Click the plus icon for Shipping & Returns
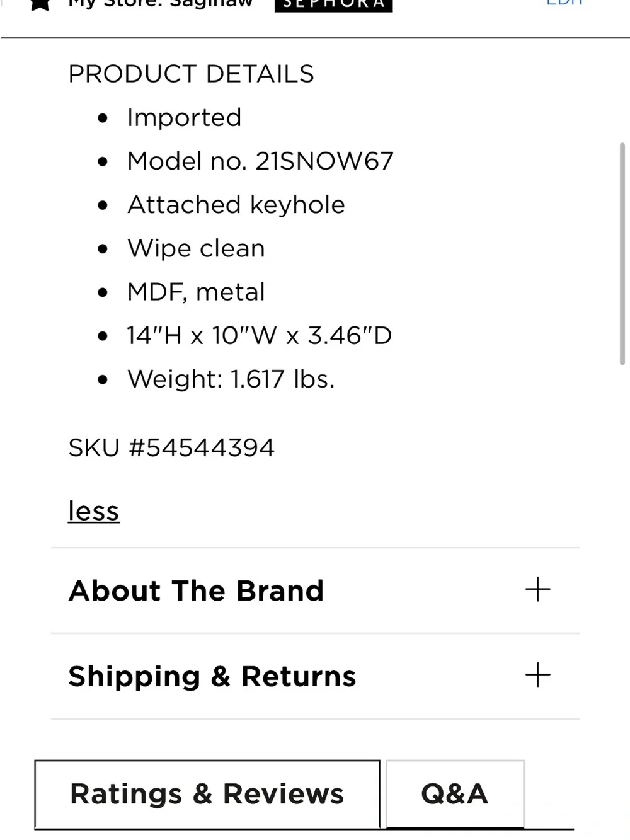 [537, 675]
